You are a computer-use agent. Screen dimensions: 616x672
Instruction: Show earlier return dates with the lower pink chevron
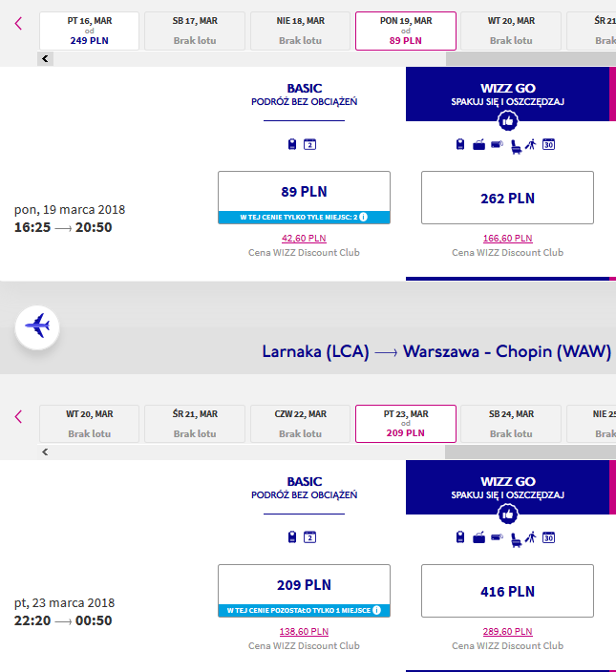coord(18,416)
